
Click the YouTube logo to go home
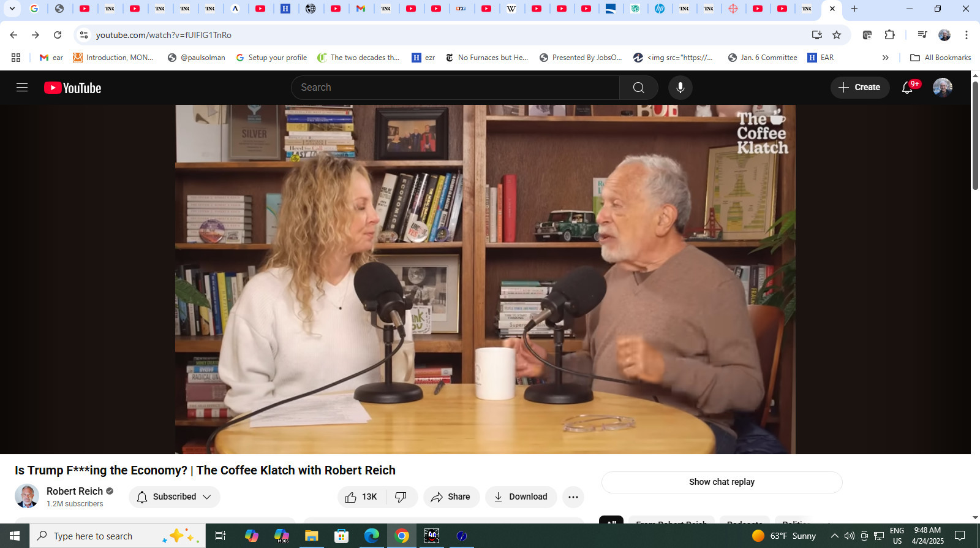(x=72, y=88)
